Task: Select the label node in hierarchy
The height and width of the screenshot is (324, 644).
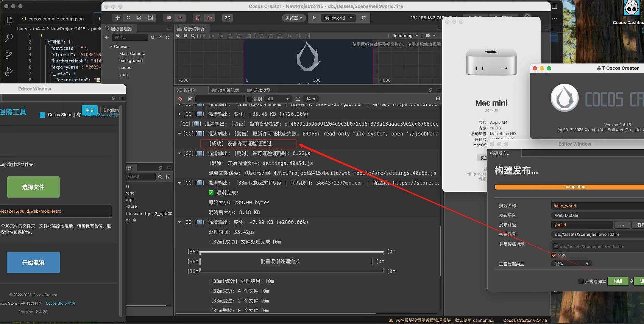Action: point(124,75)
